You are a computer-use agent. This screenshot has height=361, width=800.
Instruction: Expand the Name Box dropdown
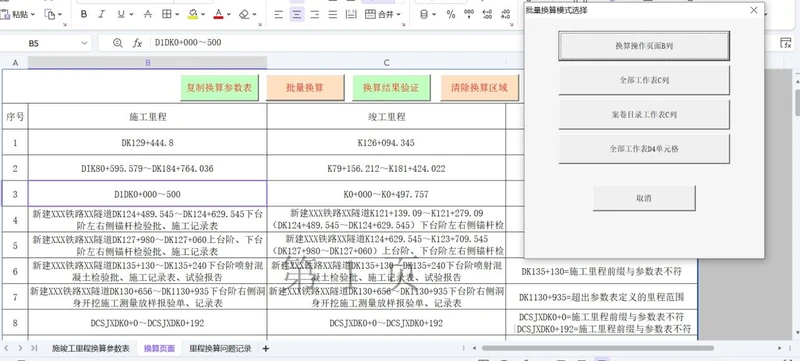(x=83, y=43)
